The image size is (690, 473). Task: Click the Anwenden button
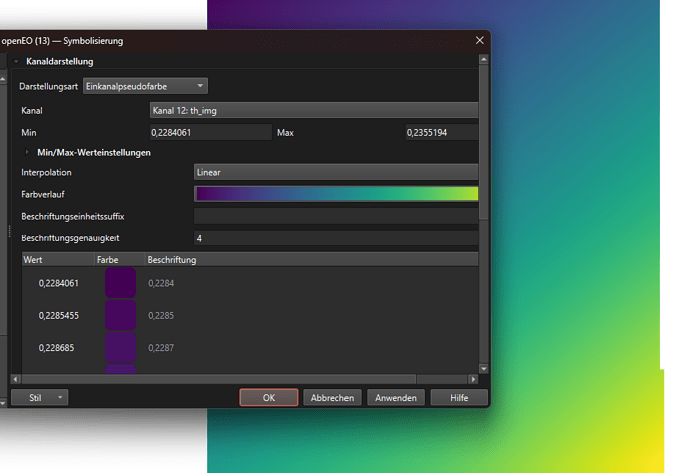point(396,397)
